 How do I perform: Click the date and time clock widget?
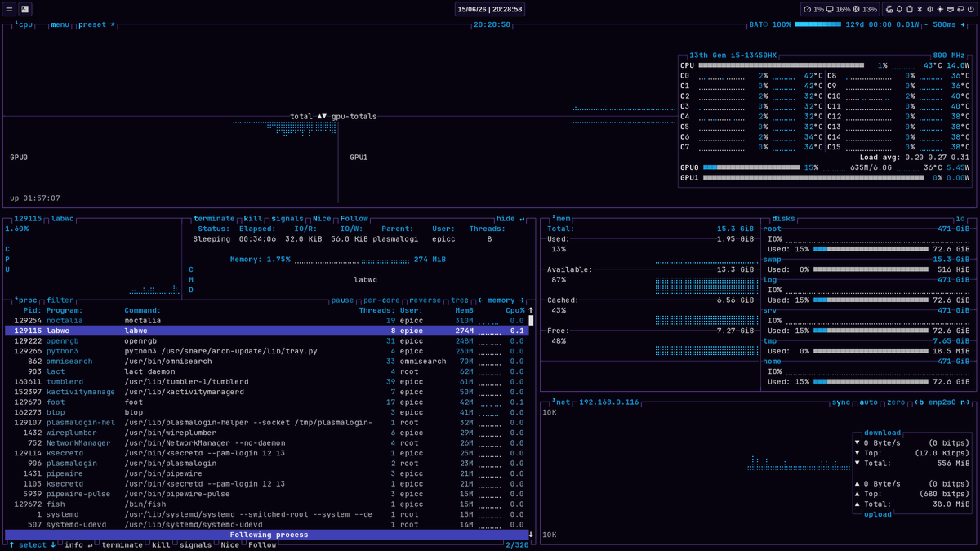click(x=490, y=9)
